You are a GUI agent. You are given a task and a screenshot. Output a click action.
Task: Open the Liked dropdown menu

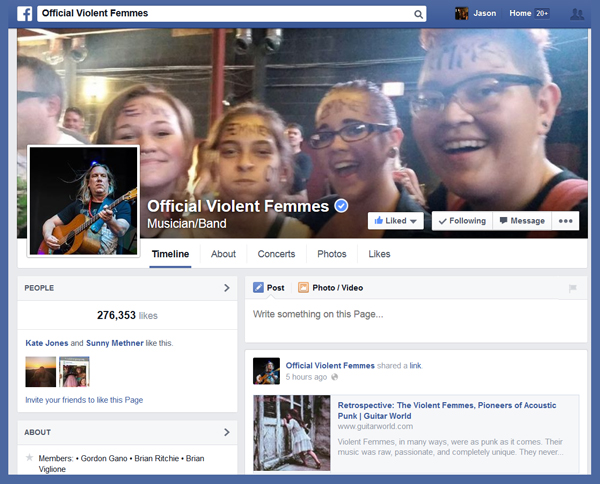[x=396, y=221]
